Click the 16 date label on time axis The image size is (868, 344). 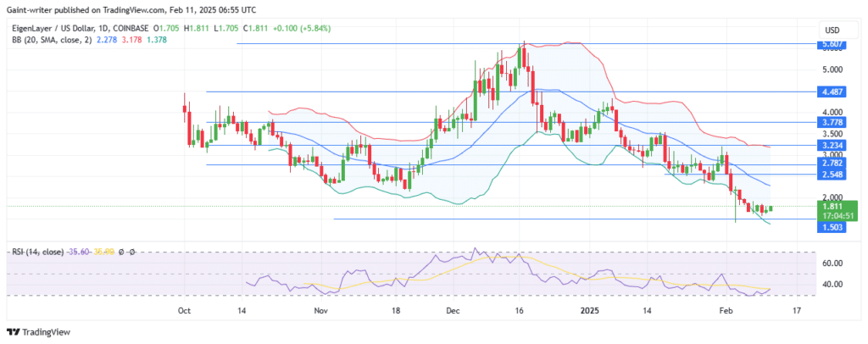click(518, 311)
